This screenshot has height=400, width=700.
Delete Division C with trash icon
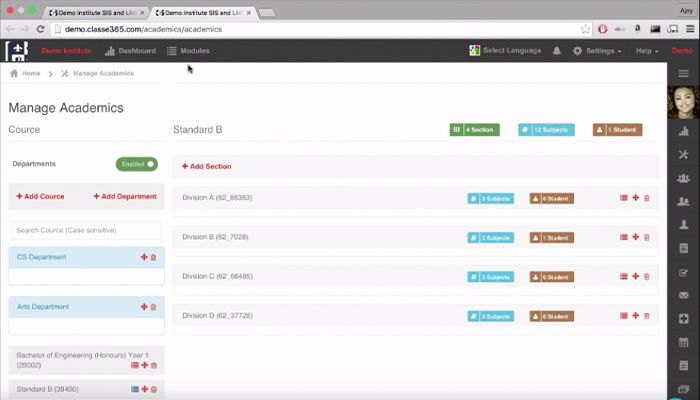(646, 276)
